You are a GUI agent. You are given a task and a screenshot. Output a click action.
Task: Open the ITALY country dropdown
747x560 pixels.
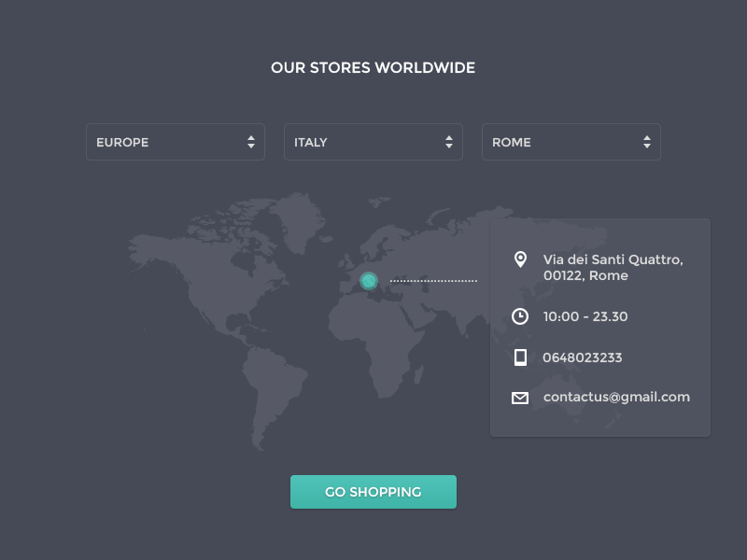(373, 142)
